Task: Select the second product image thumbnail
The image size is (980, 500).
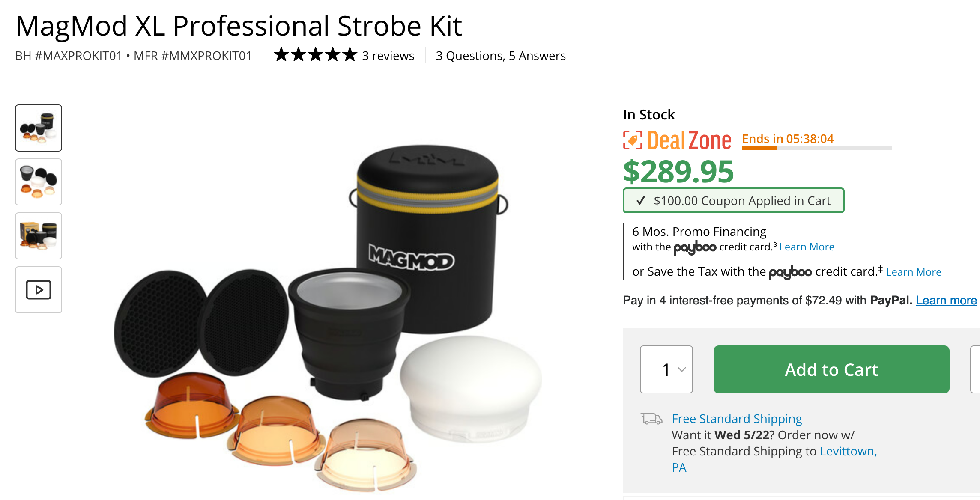Action: coord(39,182)
